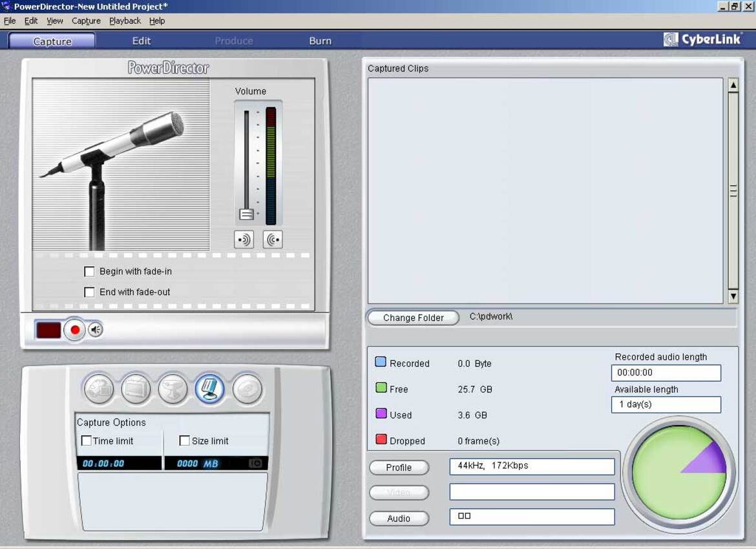
Task: Minimize the PowerDirector window
Action: [722, 6]
